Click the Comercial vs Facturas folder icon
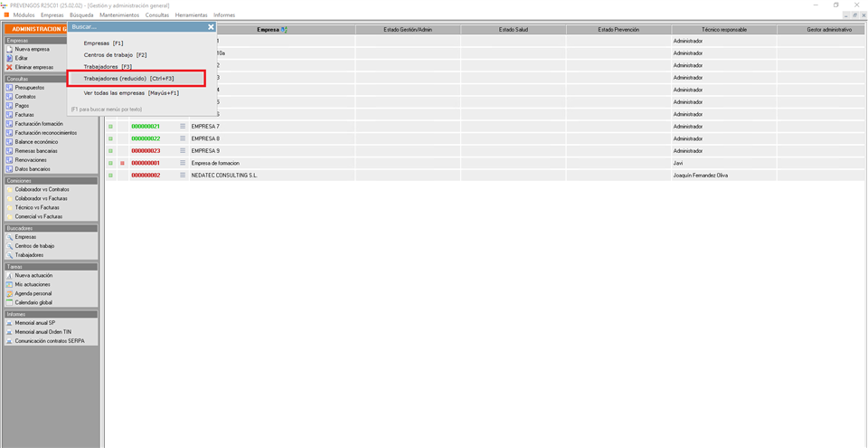The width and height of the screenshot is (868, 448). [x=9, y=216]
